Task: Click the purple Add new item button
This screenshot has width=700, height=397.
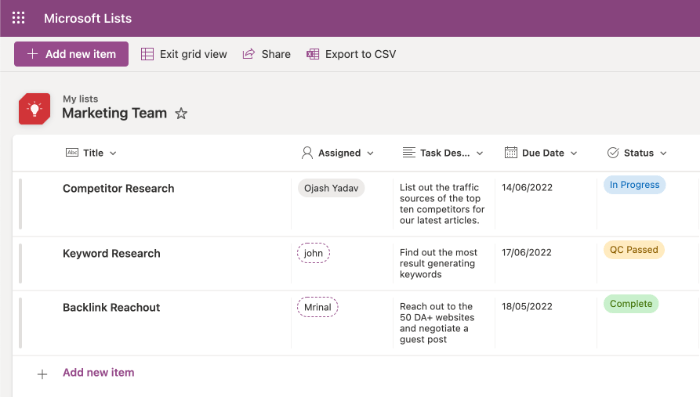Action: tap(71, 54)
